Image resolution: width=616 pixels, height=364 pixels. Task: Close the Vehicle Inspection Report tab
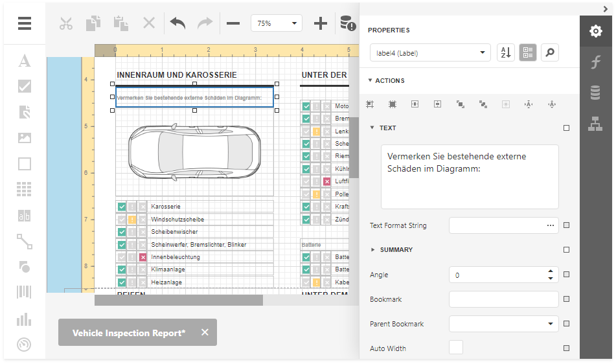pos(205,332)
